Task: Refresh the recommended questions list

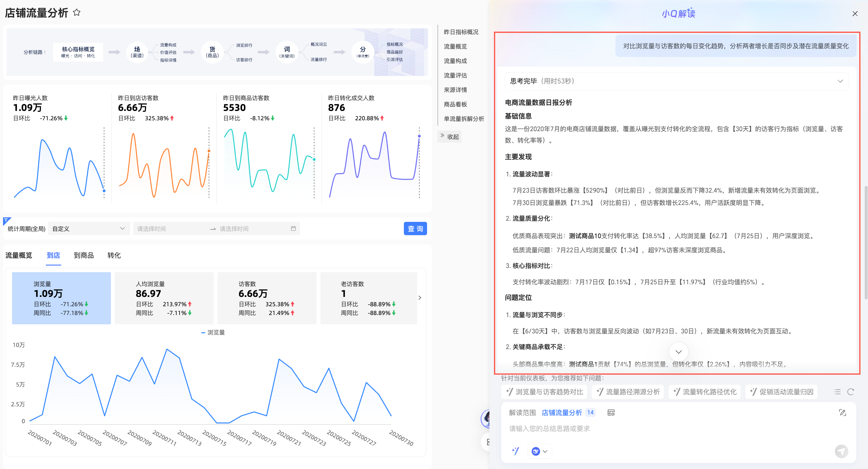Action: pyautogui.click(x=851, y=392)
